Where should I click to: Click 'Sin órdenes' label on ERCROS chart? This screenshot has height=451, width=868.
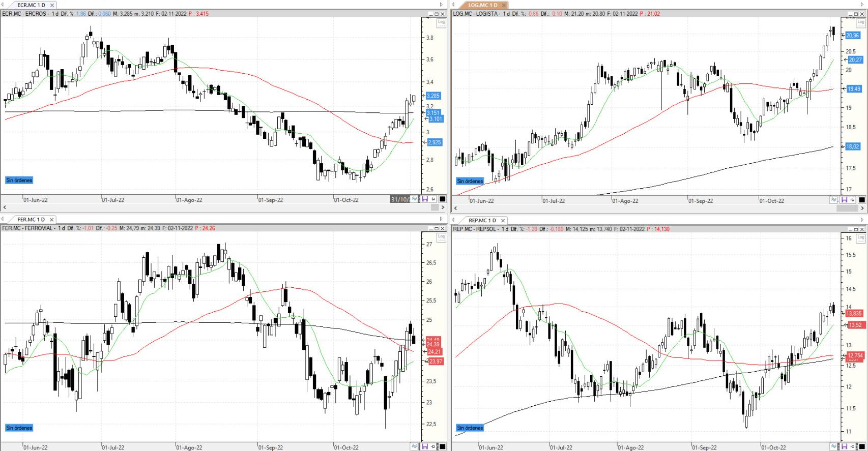pyautogui.click(x=19, y=180)
